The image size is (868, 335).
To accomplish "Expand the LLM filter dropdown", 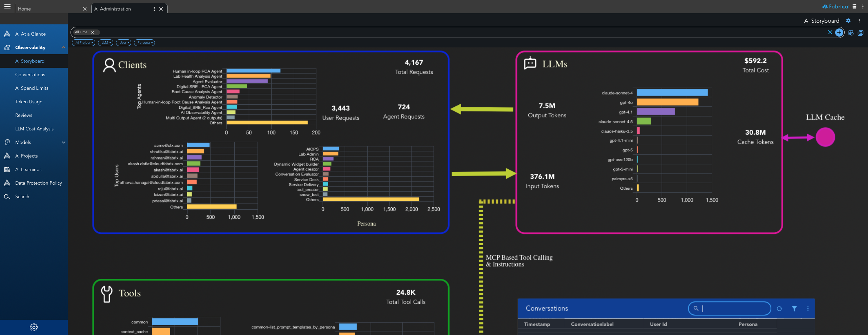I will tap(105, 43).
